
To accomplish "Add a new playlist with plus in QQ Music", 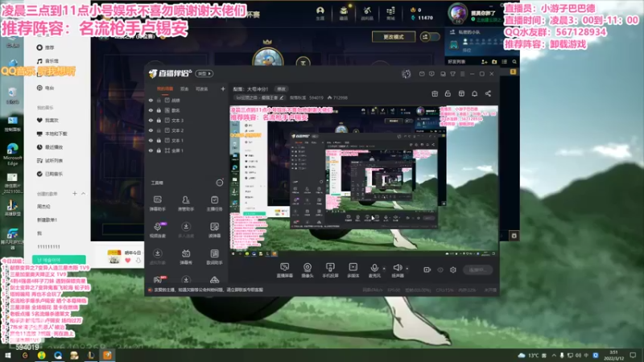I will [x=74, y=193].
